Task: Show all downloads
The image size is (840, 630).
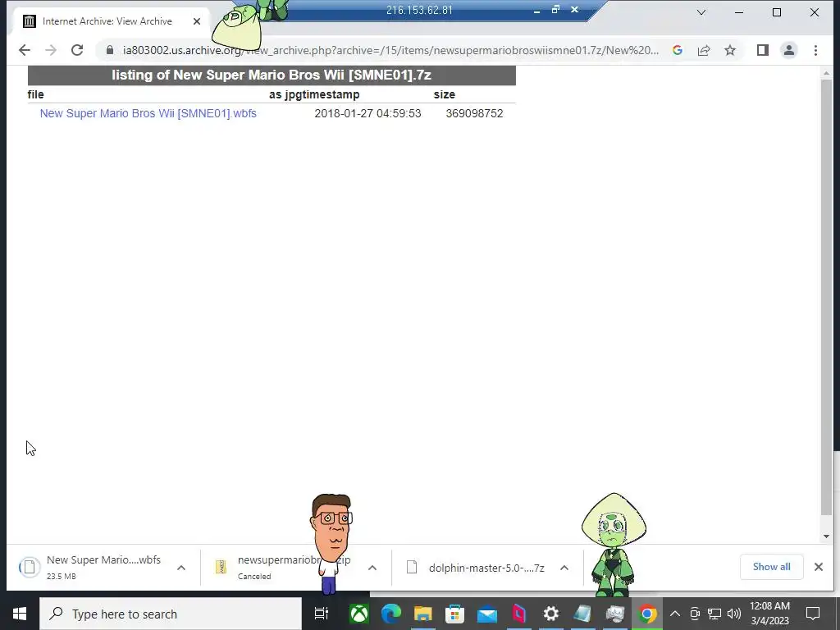Action: coord(771,567)
